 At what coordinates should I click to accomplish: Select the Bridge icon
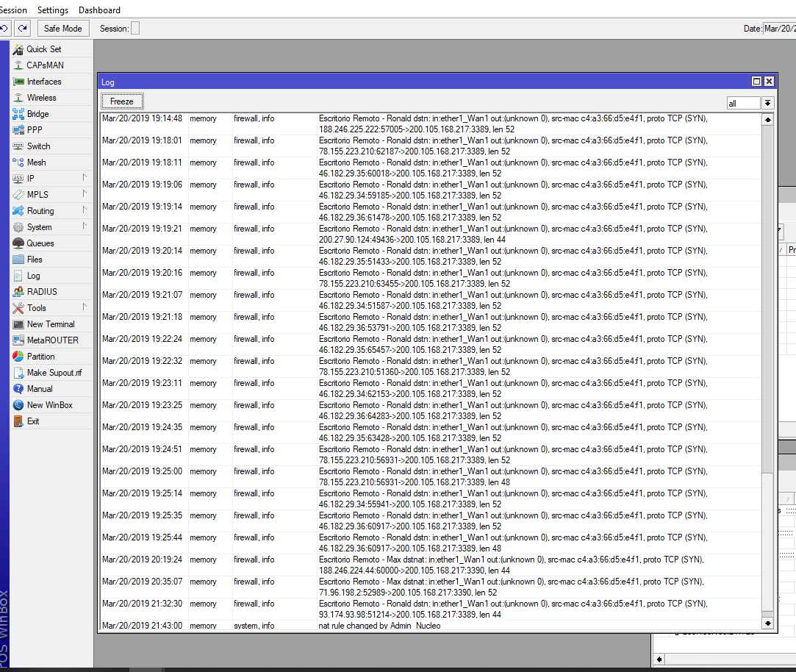click(18, 114)
